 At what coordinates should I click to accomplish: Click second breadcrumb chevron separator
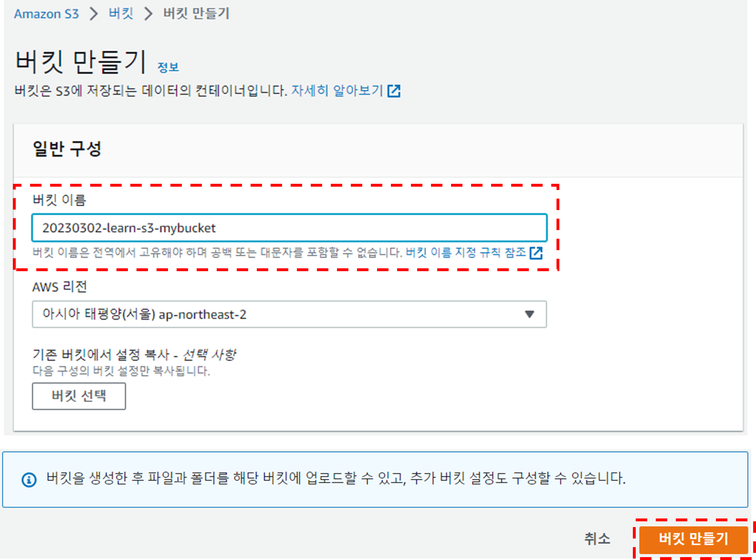148,14
